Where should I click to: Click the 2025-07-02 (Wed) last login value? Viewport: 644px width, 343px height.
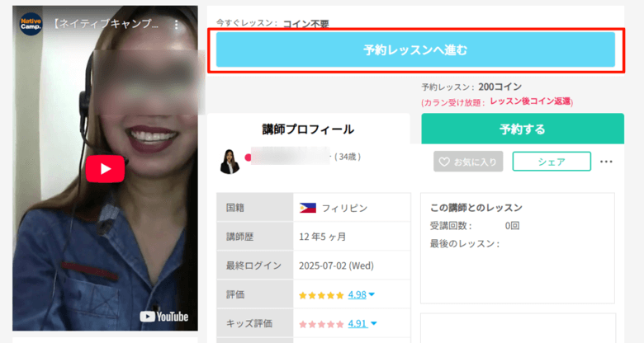click(336, 265)
